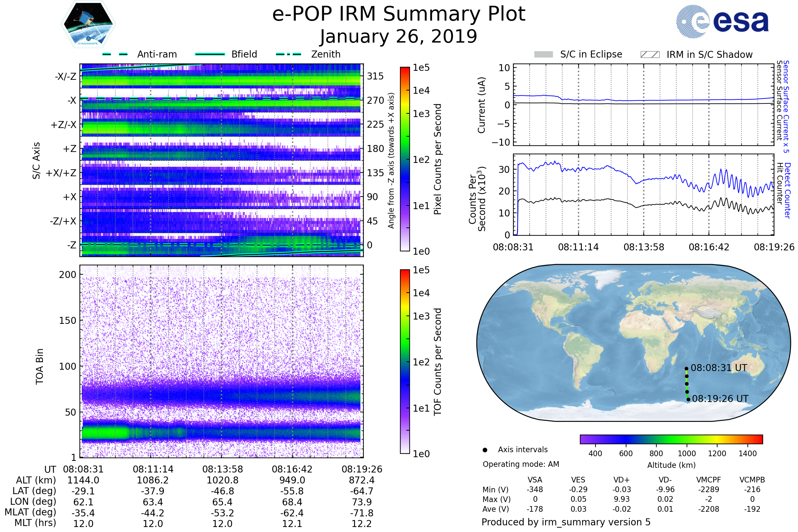This screenshot has width=798, height=532.
Task: Click the ESA logo
Action: point(723,21)
